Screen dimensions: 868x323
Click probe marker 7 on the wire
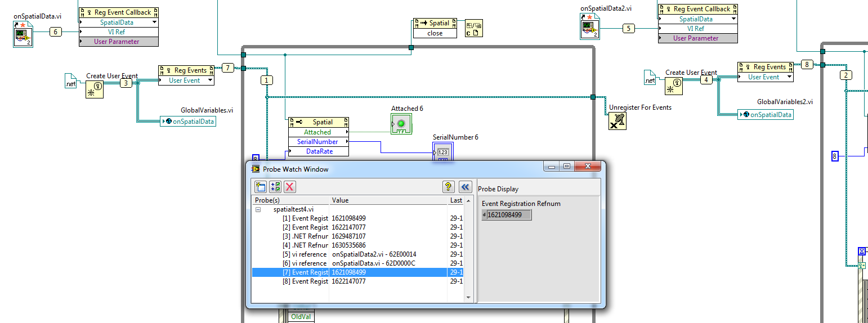pyautogui.click(x=227, y=68)
